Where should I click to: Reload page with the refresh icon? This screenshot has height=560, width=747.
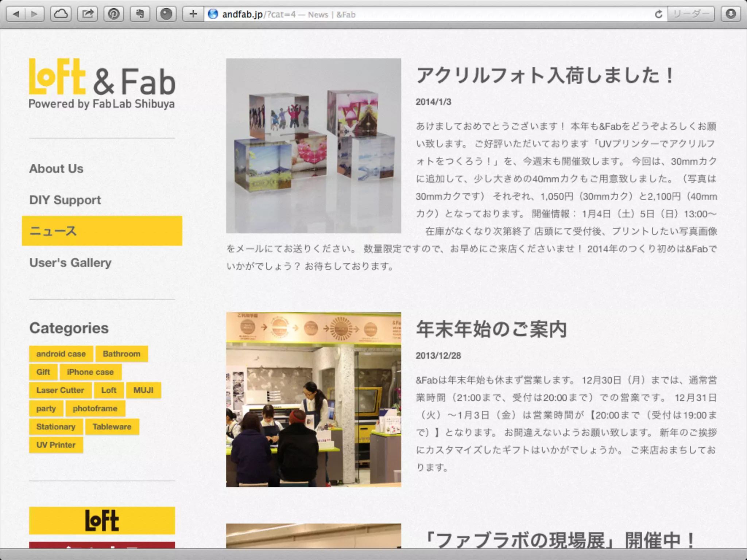click(x=658, y=14)
